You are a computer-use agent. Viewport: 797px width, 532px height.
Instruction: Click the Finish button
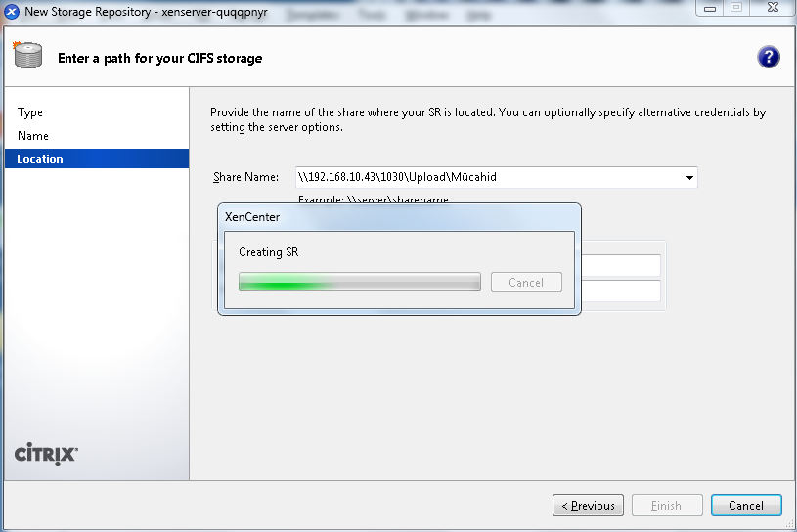click(667, 505)
